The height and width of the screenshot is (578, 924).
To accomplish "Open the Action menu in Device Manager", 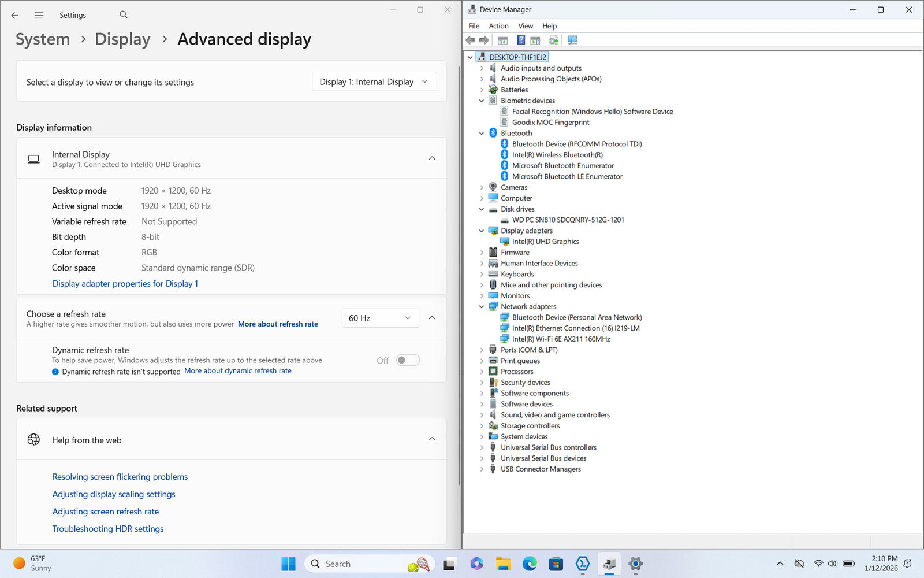I will coord(498,26).
